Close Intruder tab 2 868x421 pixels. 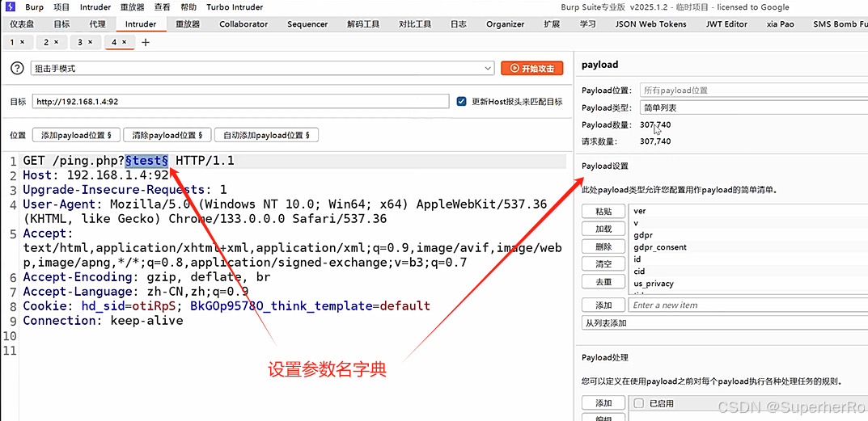(56, 42)
